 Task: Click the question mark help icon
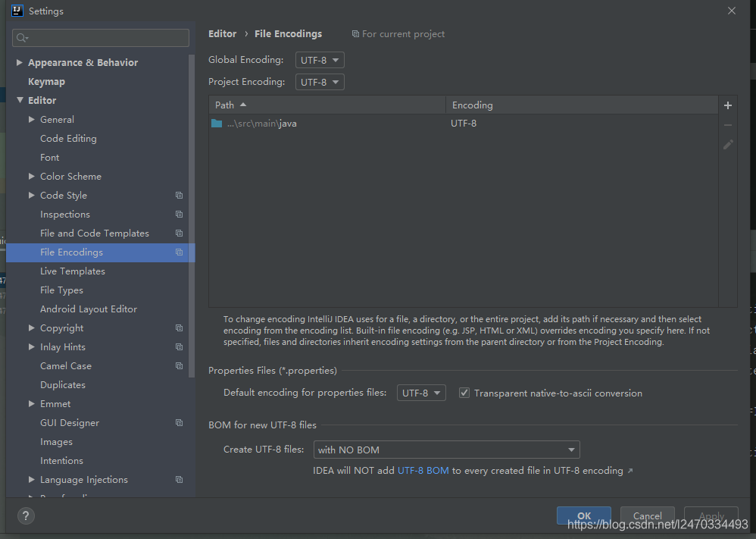tap(26, 515)
